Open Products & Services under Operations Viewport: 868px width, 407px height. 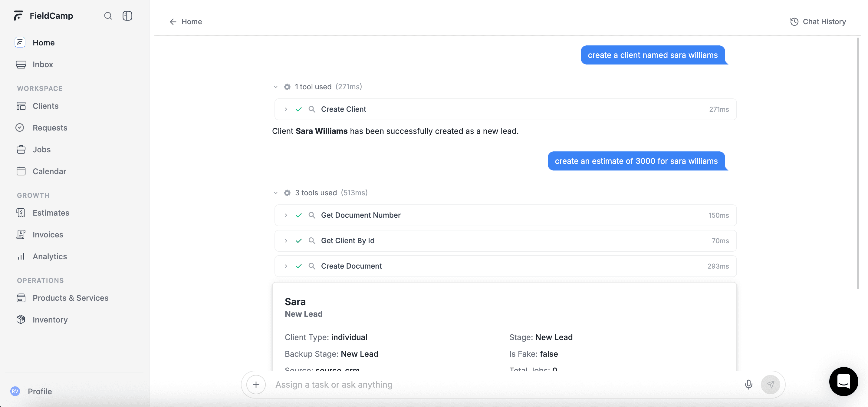pyautogui.click(x=71, y=298)
